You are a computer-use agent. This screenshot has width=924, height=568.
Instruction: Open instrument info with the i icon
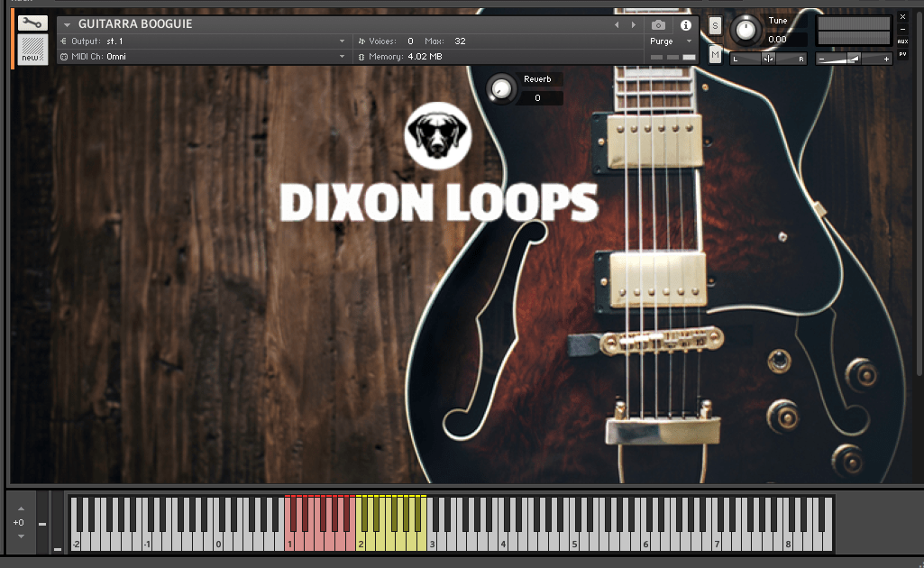685,25
